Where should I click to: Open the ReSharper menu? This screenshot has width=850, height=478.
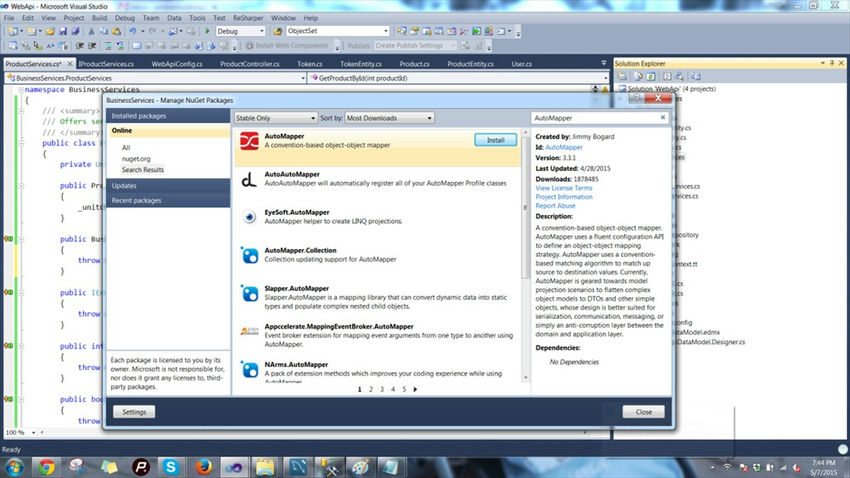coord(248,18)
